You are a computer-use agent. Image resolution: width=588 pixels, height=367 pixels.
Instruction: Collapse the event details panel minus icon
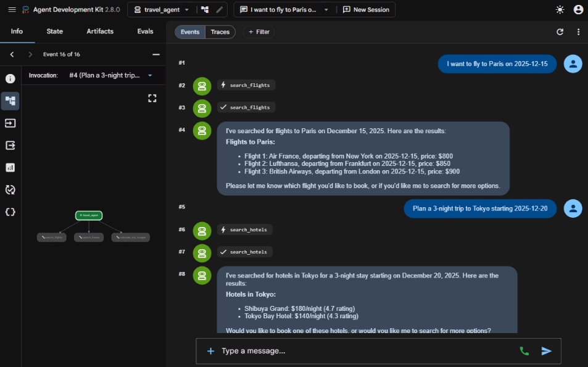156,54
